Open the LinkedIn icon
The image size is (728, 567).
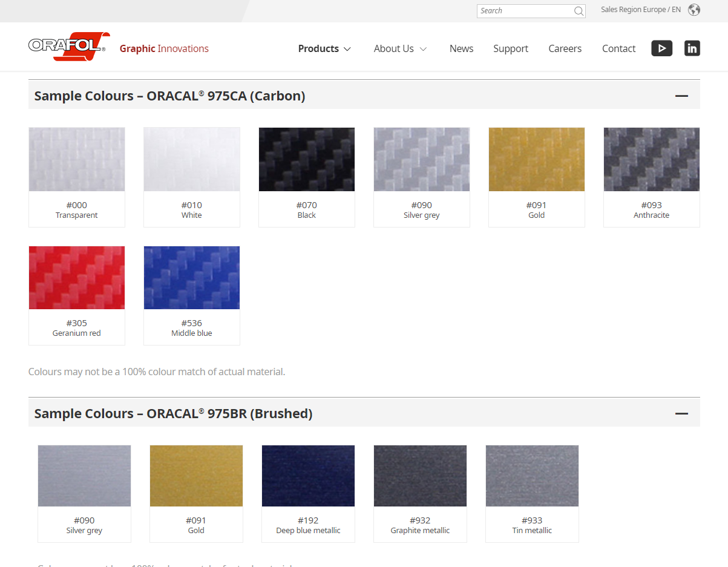coord(692,48)
